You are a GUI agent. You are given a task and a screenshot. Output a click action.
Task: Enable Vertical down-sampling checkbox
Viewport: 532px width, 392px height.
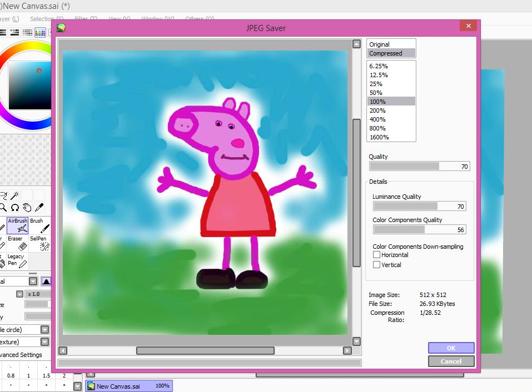tap(376, 265)
